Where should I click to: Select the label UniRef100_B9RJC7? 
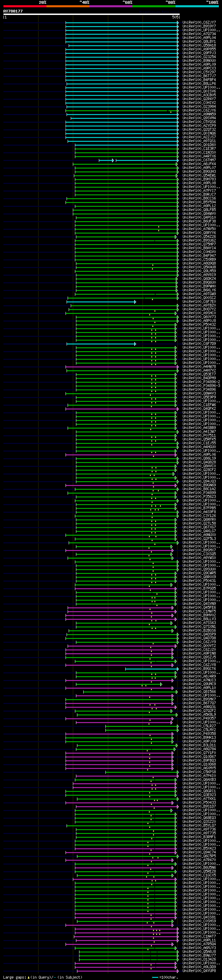tap(199, 194)
